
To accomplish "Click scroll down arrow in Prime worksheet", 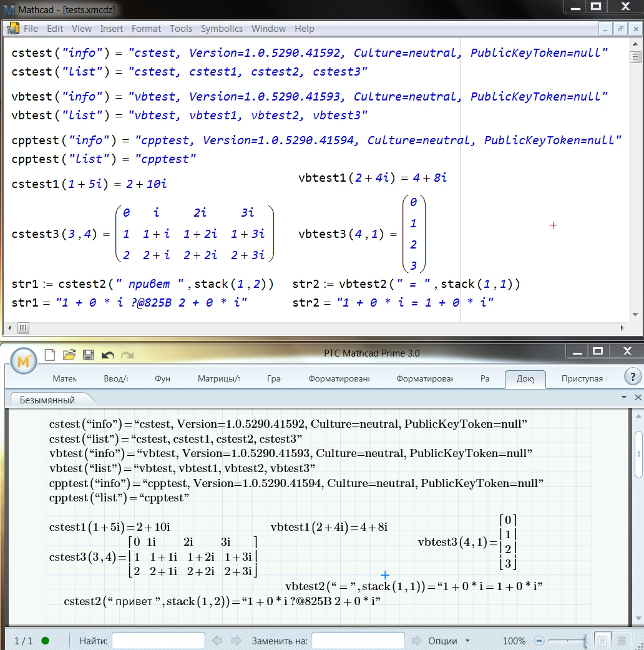I will click(638, 619).
